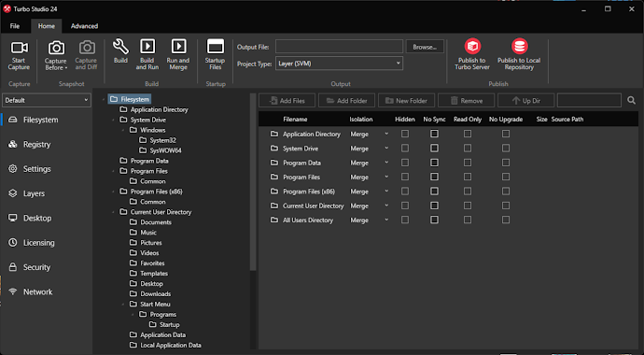Toggle Read Only checkbox for Program Data
Image resolution: width=644 pixels, height=355 pixels.
468,163
